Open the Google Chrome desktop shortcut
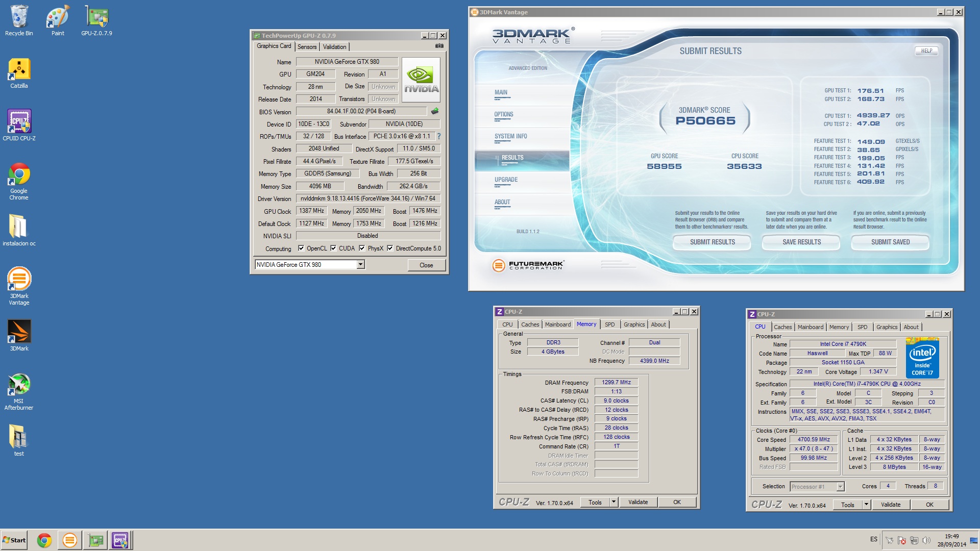This screenshot has width=980, height=551. (19, 181)
